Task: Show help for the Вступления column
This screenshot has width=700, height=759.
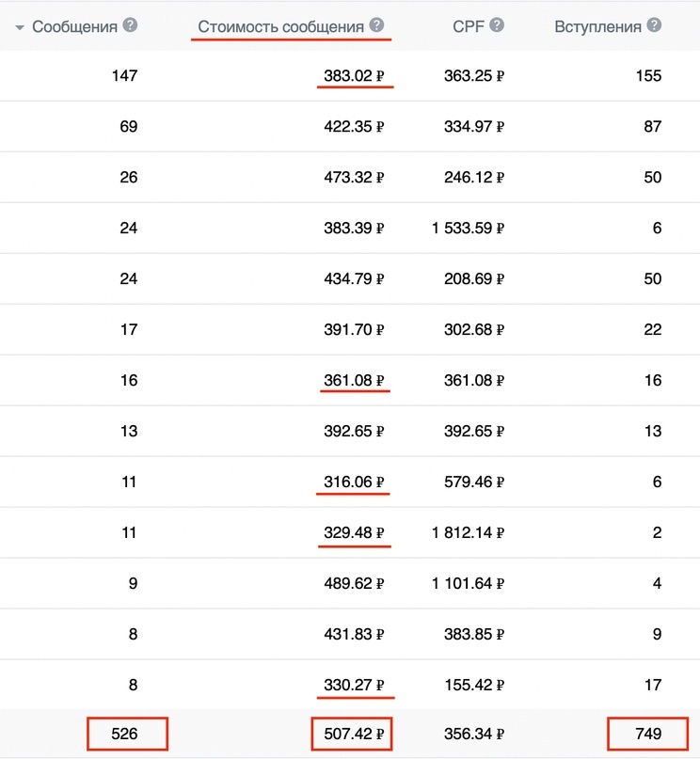Action: pyautogui.click(x=654, y=25)
